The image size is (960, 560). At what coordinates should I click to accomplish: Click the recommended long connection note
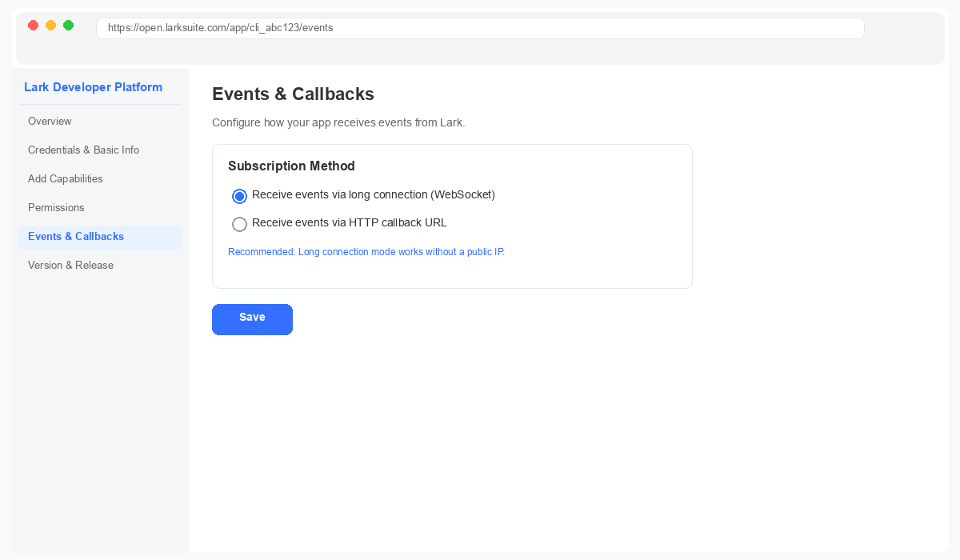[x=366, y=252]
